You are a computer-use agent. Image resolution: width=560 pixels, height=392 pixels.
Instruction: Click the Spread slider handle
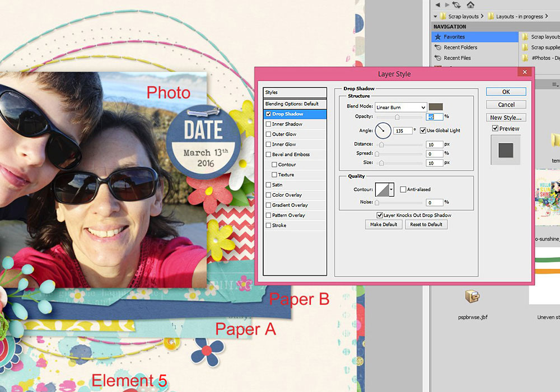(377, 154)
